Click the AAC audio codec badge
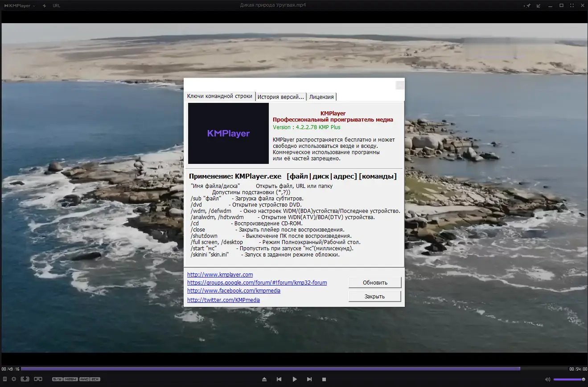 click(85, 379)
